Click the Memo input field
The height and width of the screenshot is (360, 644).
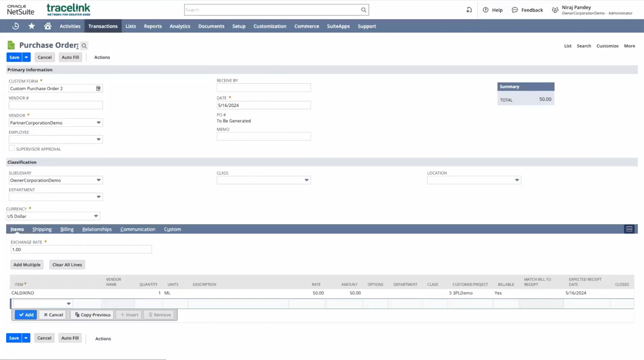[263, 136]
